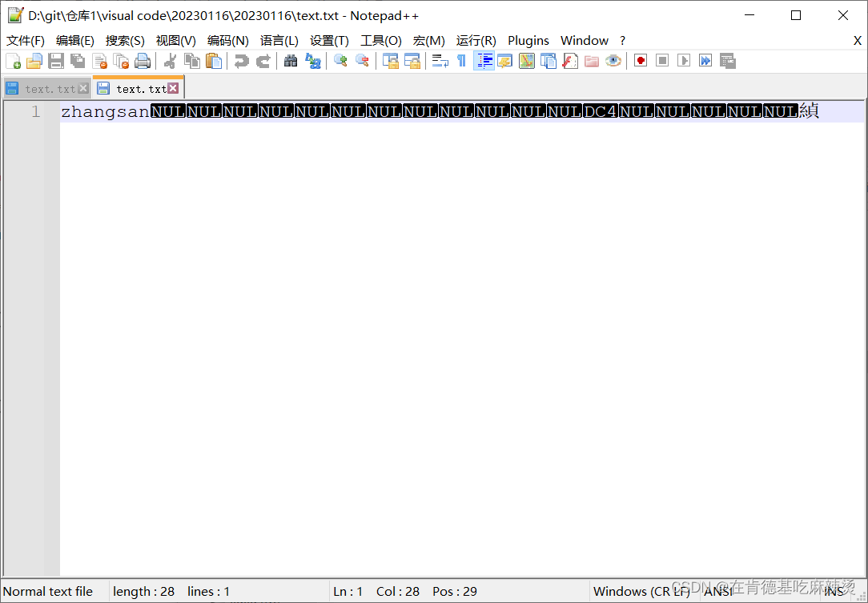Screen dimensions: 868x603
Task: Open the 宏(M) macro menu
Action: (429, 40)
